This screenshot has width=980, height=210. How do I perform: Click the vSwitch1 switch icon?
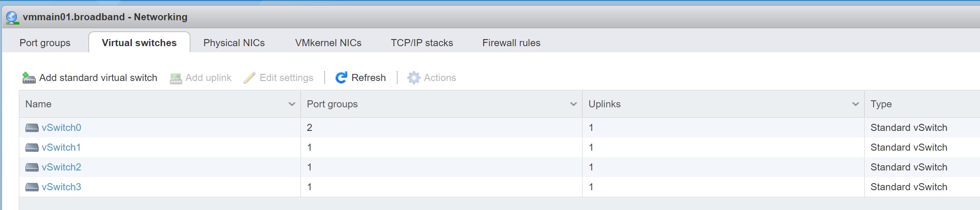(x=32, y=147)
